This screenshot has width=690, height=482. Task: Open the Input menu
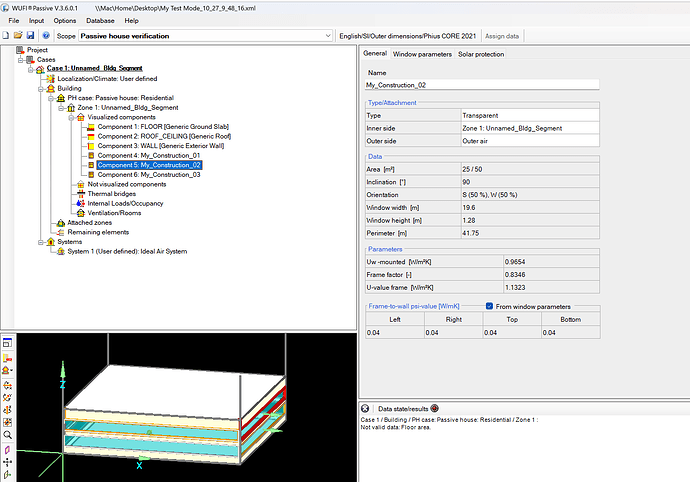point(37,21)
